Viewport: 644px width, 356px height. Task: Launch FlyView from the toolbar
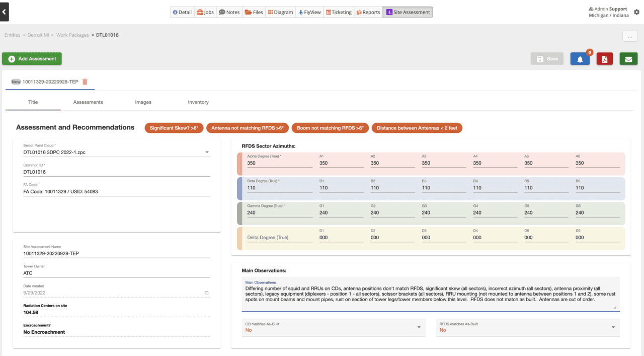pos(309,12)
